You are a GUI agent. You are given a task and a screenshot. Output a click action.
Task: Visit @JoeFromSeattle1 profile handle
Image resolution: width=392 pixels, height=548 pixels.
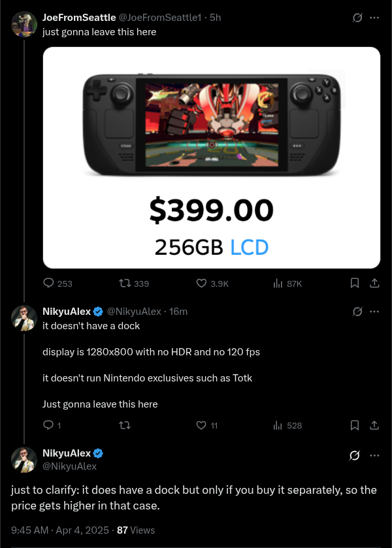(x=160, y=18)
